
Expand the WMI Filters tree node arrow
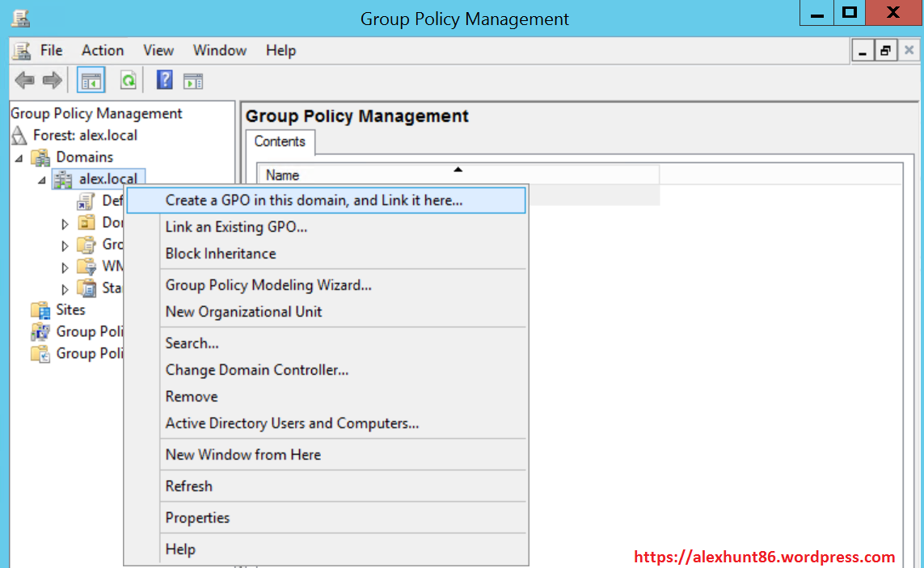point(65,267)
